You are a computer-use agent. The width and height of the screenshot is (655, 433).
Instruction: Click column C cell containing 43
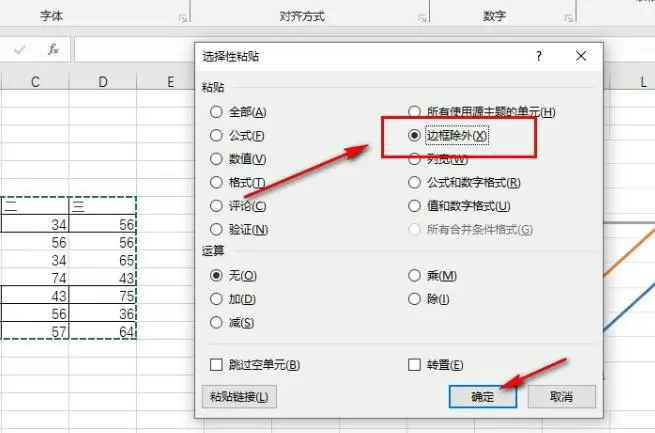pos(35,295)
